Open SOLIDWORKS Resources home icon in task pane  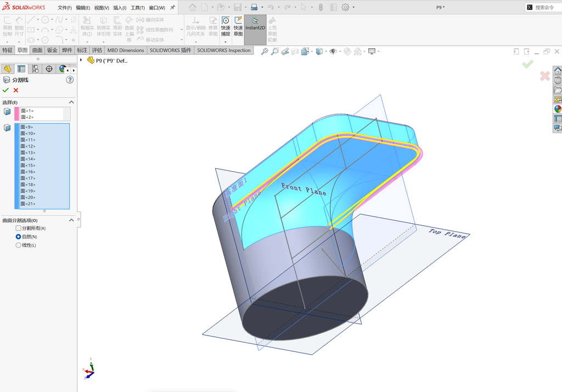[x=558, y=71]
